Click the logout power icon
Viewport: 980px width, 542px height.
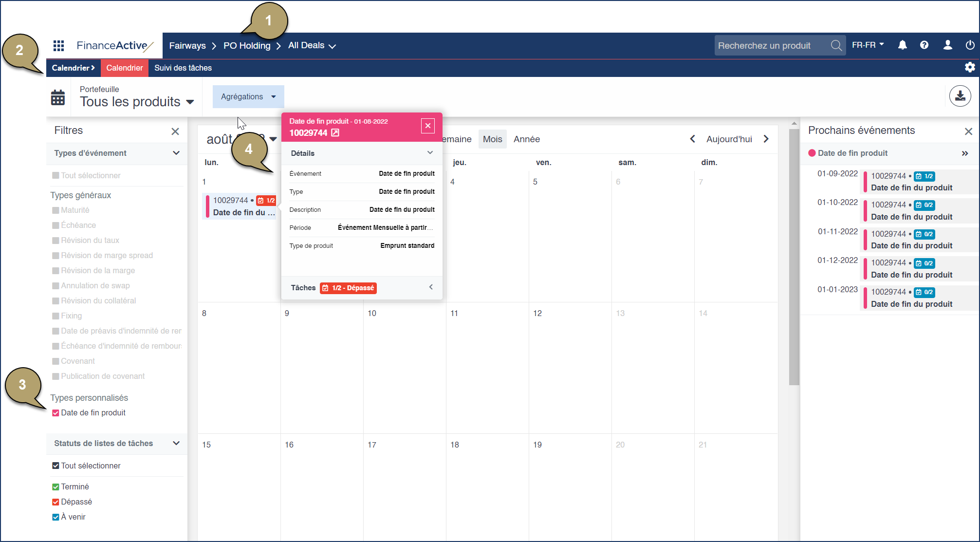(970, 45)
